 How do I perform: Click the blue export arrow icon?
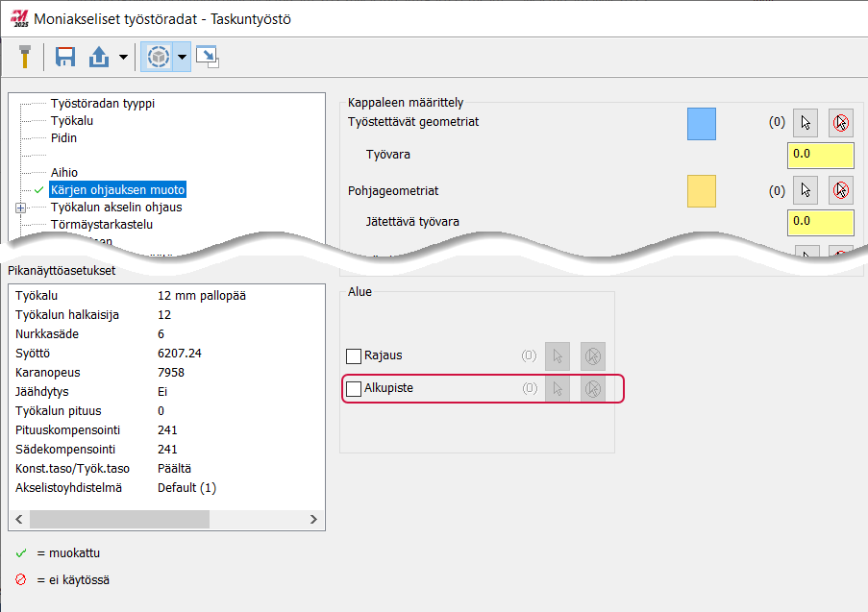pos(100,58)
